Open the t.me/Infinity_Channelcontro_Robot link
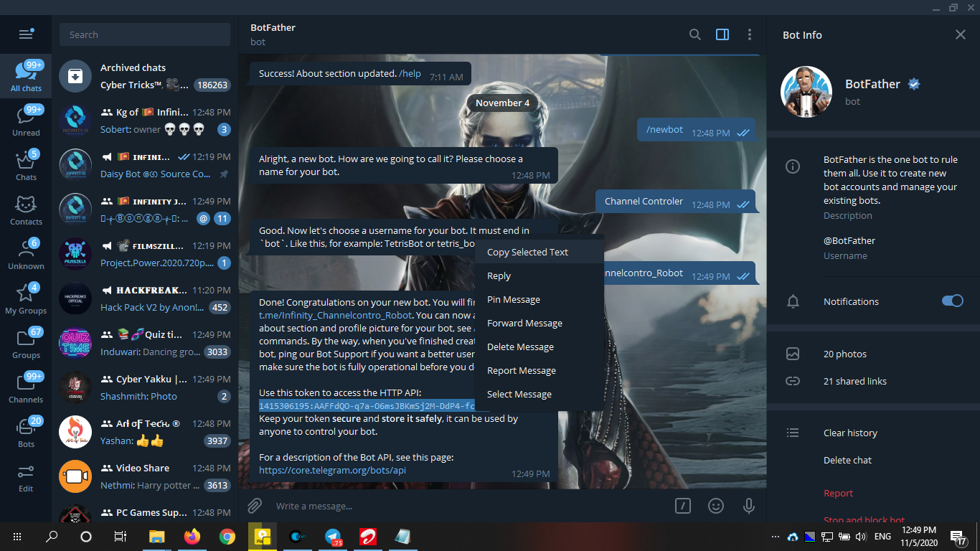This screenshot has width=980, height=551. click(336, 315)
